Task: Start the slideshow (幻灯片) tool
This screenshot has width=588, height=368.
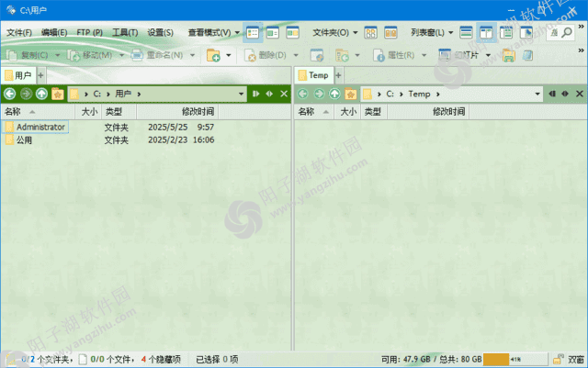Action: point(458,55)
